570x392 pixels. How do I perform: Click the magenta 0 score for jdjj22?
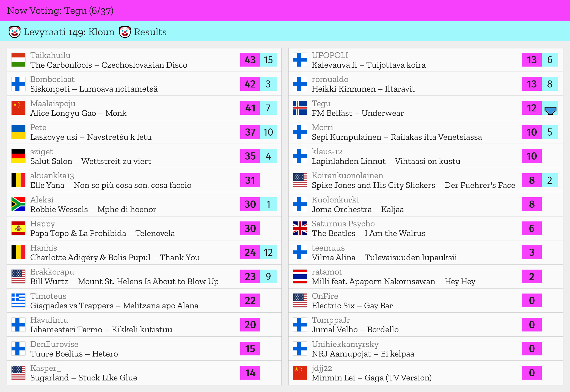pyautogui.click(x=532, y=373)
